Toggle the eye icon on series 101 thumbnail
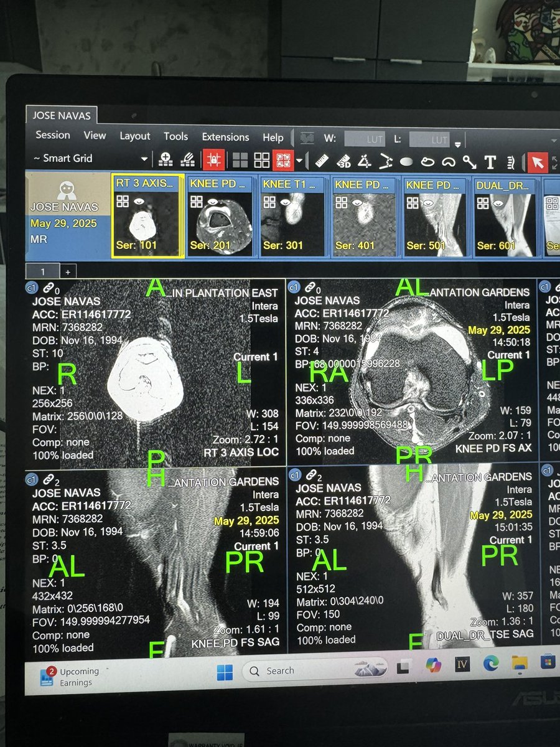This screenshot has width=560, height=747. click(140, 200)
